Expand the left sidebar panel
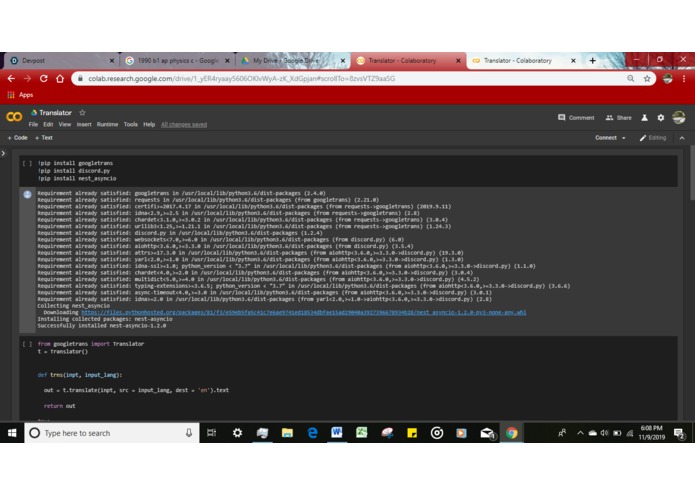 (4, 153)
